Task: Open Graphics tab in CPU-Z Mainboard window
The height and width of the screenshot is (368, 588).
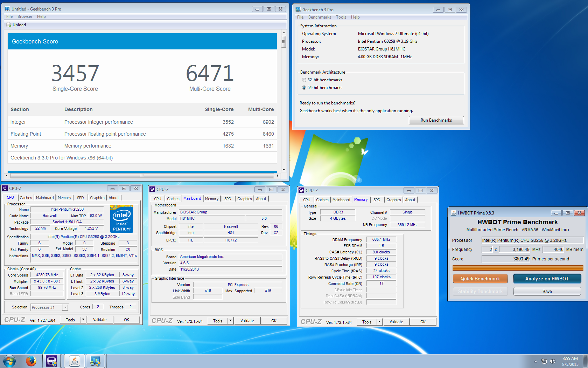Action: [x=244, y=199]
